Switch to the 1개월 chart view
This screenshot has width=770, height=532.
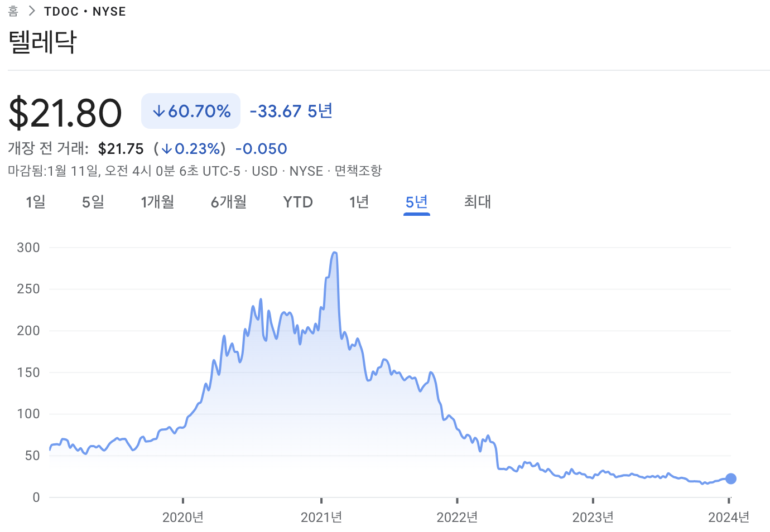tap(158, 202)
